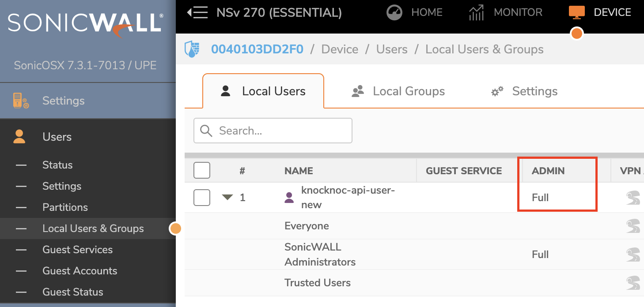Click the VPN access tunnel icon for Trusted Users

(x=633, y=283)
